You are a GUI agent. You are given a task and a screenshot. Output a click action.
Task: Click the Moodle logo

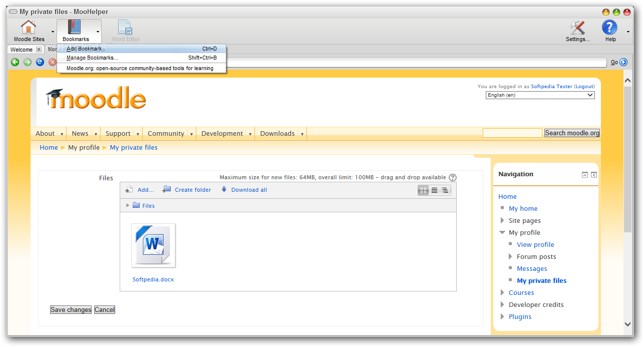click(x=96, y=98)
